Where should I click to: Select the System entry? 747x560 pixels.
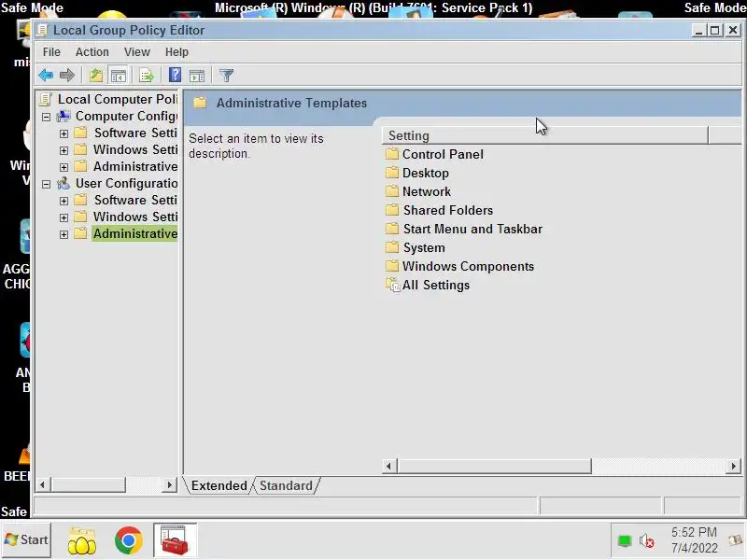coord(424,247)
